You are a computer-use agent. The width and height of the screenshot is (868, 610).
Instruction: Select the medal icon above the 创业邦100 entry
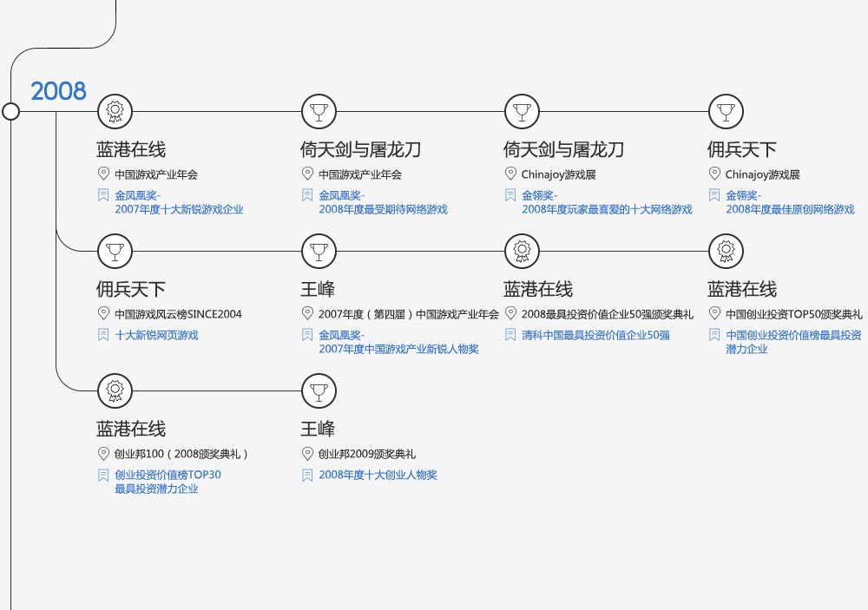pos(115,390)
